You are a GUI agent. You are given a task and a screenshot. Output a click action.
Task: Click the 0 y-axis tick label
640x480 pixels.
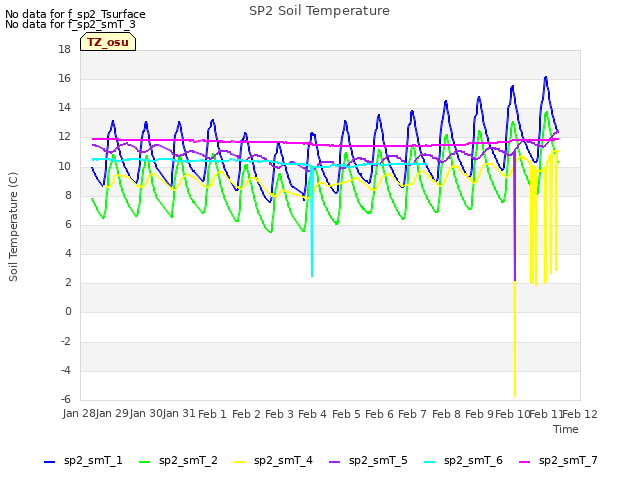click(68, 312)
